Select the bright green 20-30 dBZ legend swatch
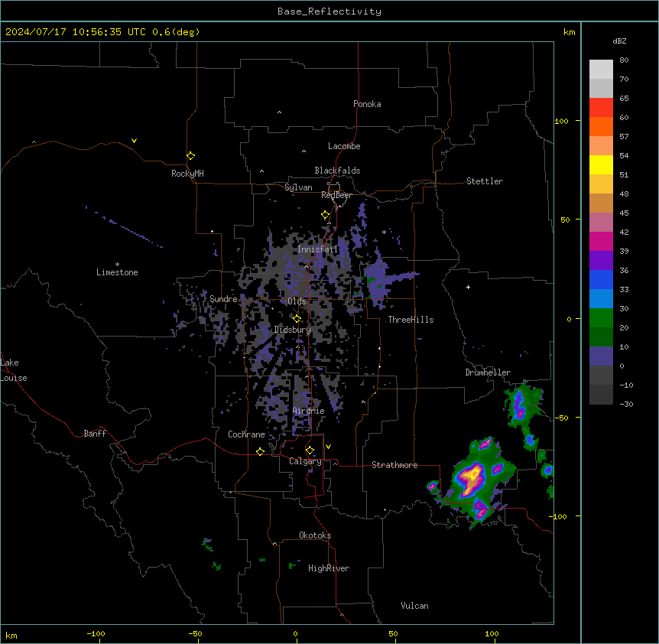Viewport: 659px width, 644px height. click(x=601, y=318)
